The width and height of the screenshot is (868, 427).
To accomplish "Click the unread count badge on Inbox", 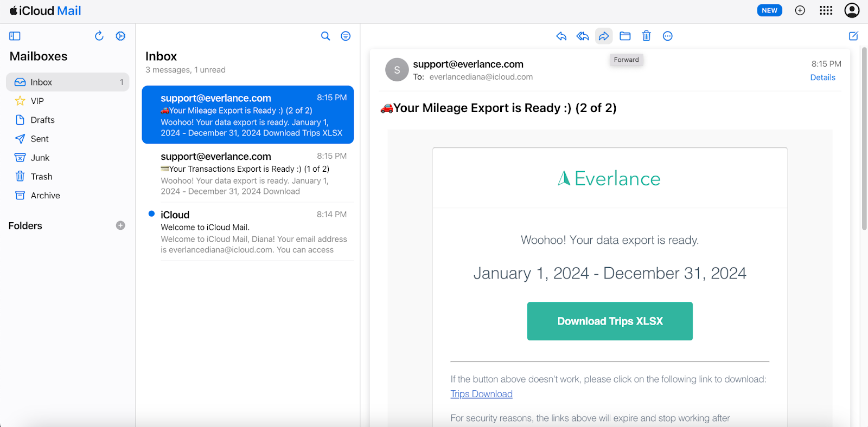I will tap(122, 82).
